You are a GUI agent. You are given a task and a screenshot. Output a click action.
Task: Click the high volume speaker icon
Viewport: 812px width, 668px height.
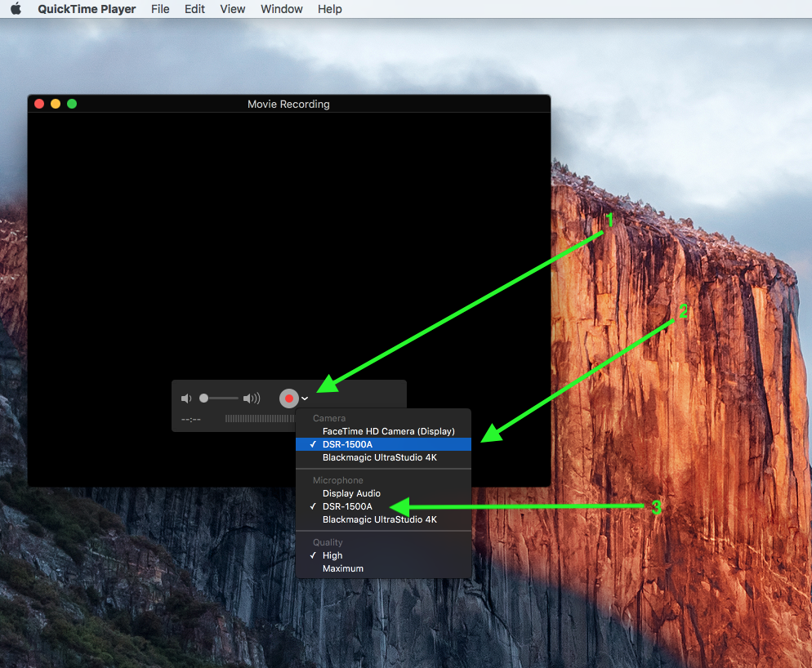coord(252,399)
